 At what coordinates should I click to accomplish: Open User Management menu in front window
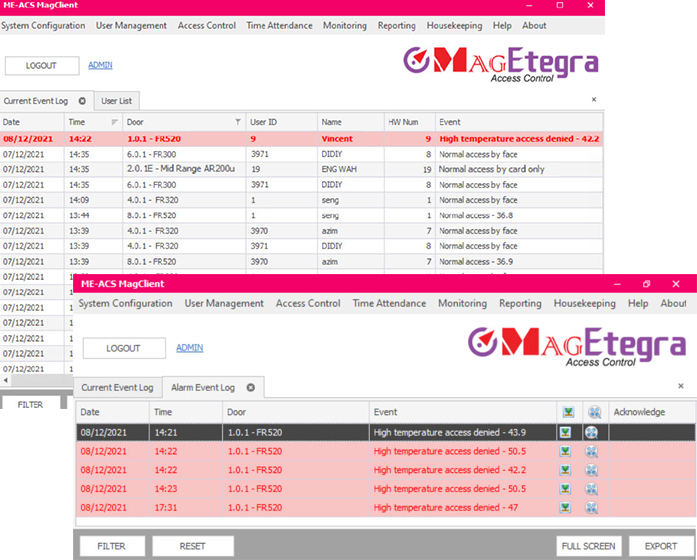[x=224, y=304]
